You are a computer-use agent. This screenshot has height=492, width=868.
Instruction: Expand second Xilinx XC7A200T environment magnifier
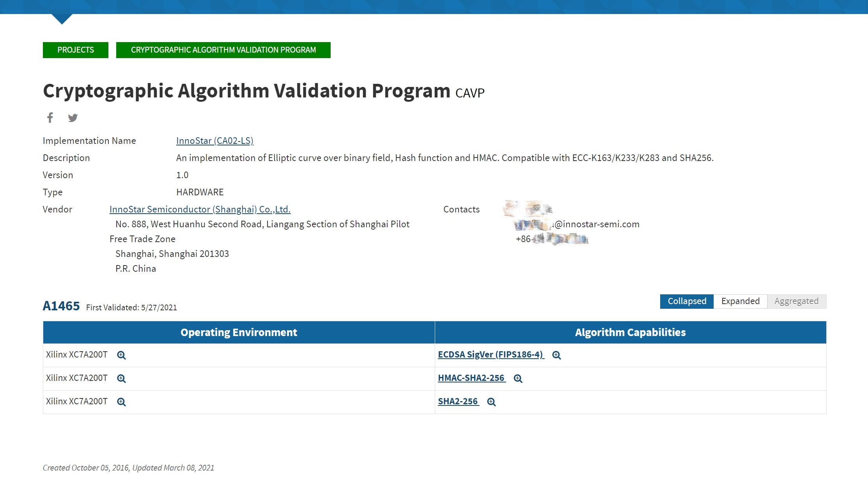coord(121,379)
